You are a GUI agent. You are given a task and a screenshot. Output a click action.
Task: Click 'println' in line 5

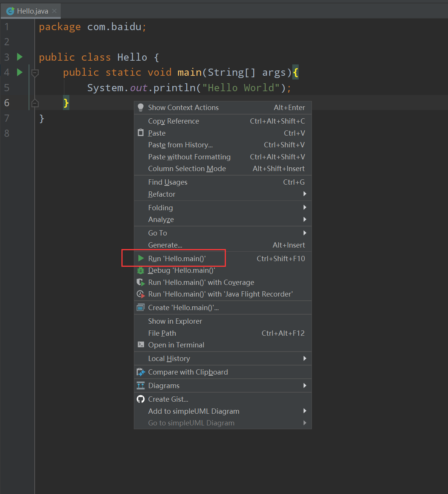tap(175, 88)
